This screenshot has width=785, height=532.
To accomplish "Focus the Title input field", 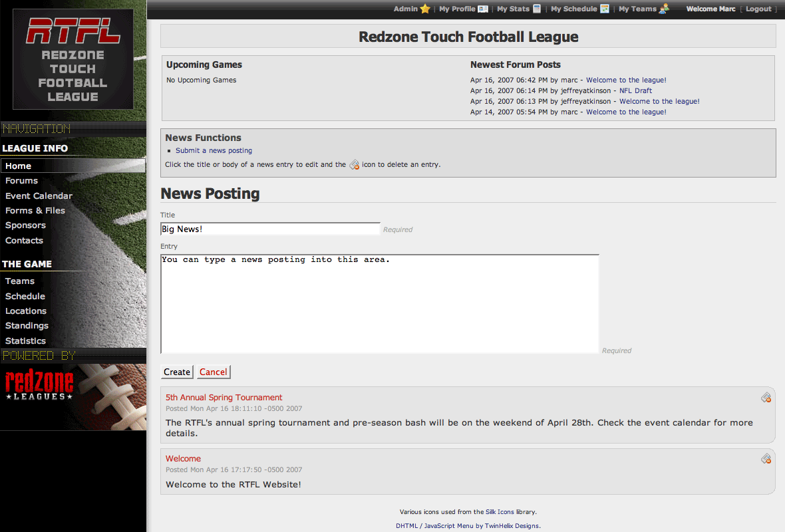I will (x=270, y=229).
